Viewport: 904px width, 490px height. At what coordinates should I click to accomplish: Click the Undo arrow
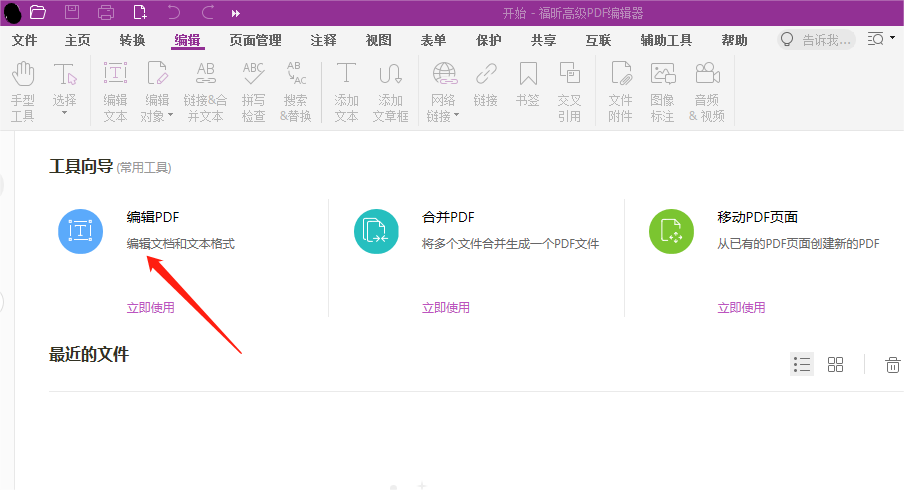pyautogui.click(x=174, y=12)
